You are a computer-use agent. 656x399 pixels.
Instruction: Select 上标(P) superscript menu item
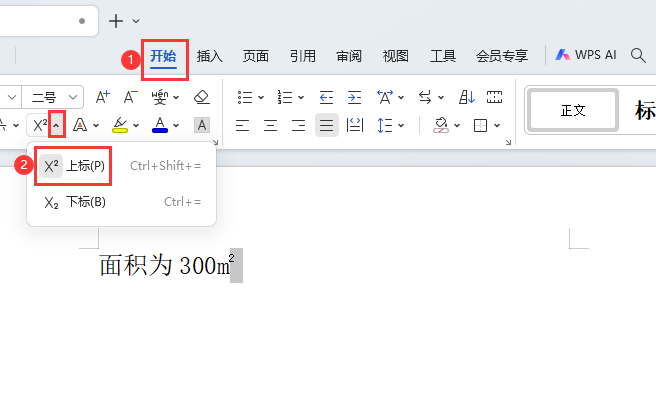pos(121,166)
